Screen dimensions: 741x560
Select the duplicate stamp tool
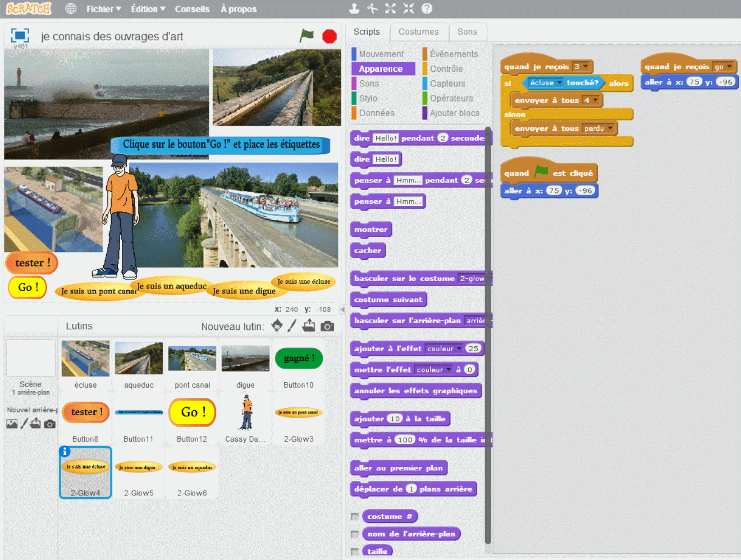point(354,8)
